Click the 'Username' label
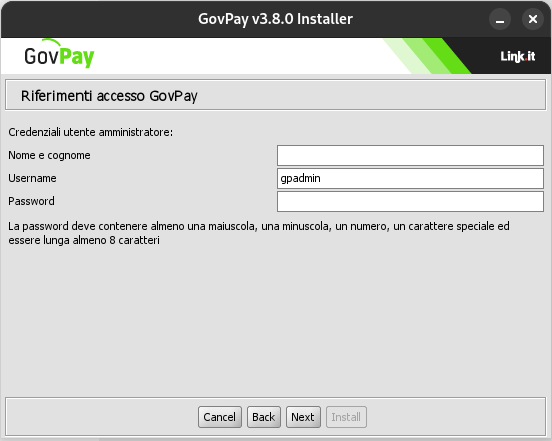The image size is (552, 441). tap(32, 178)
